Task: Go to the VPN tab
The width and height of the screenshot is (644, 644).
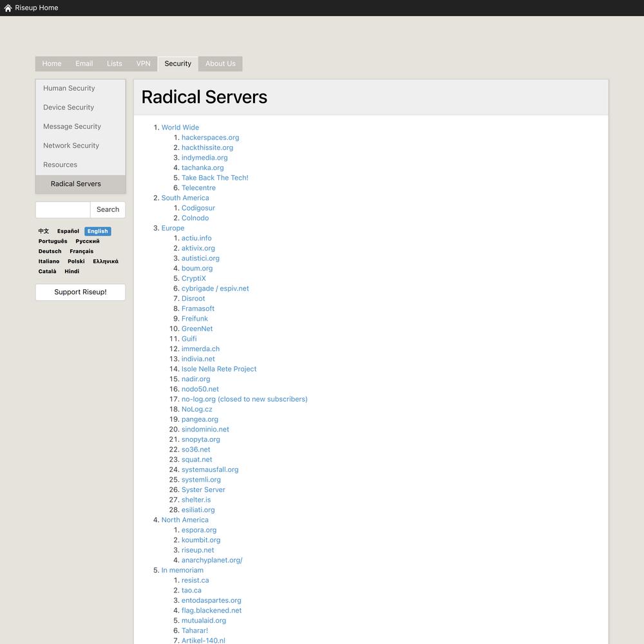Action: (144, 64)
